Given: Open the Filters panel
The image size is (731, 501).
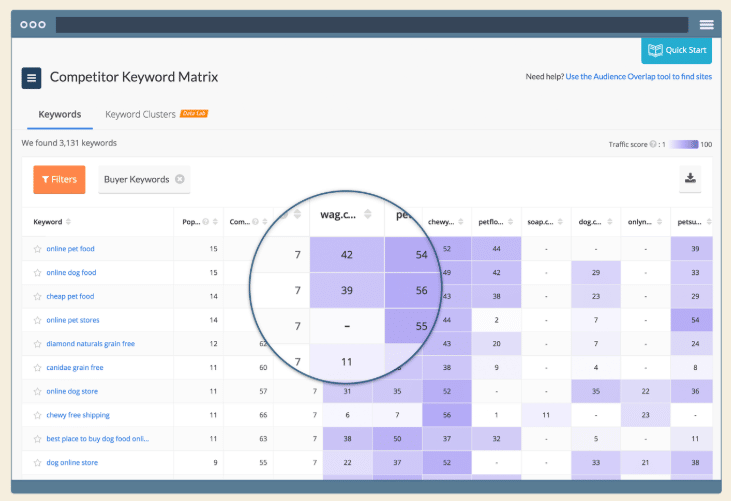Looking at the screenshot, I should coord(59,179).
